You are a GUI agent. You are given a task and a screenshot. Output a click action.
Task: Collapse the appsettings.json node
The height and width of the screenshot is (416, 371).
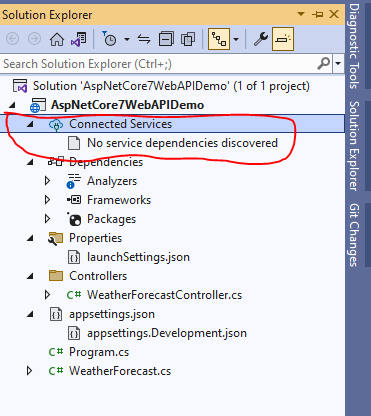30,314
